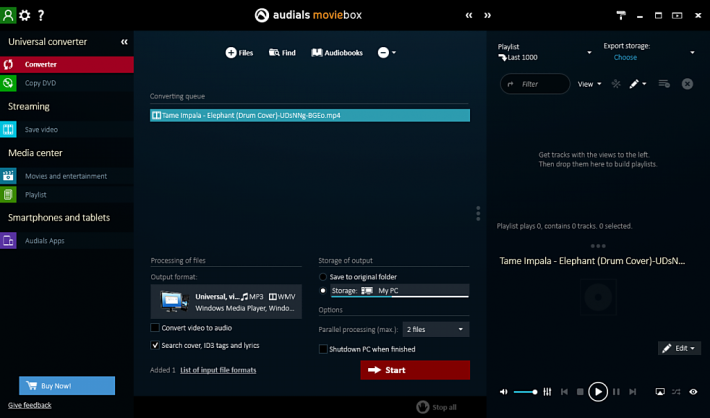The width and height of the screenshot is (710, 418).
Task: Open Audials Apps section
Action: (x=67, y=240)
